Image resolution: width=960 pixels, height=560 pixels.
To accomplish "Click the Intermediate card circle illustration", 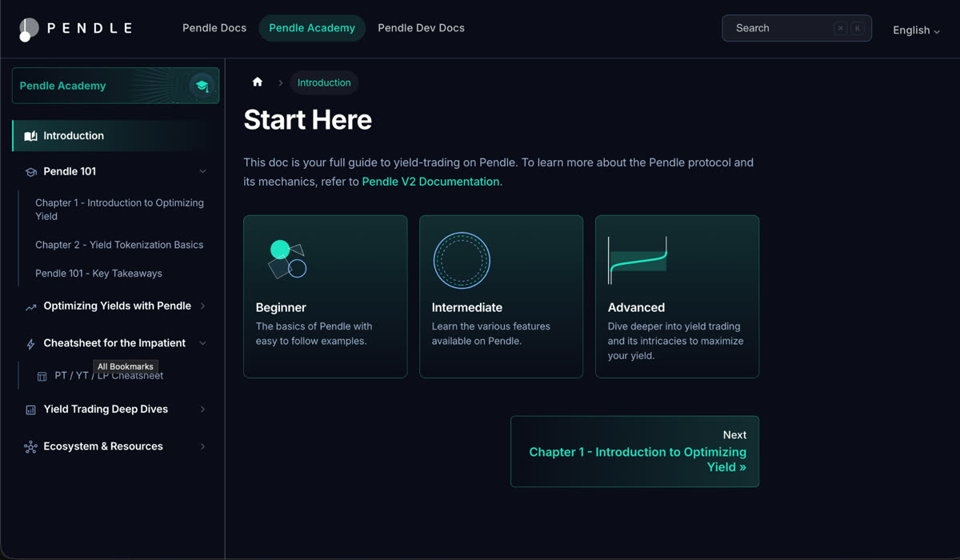I will [462, 260].
